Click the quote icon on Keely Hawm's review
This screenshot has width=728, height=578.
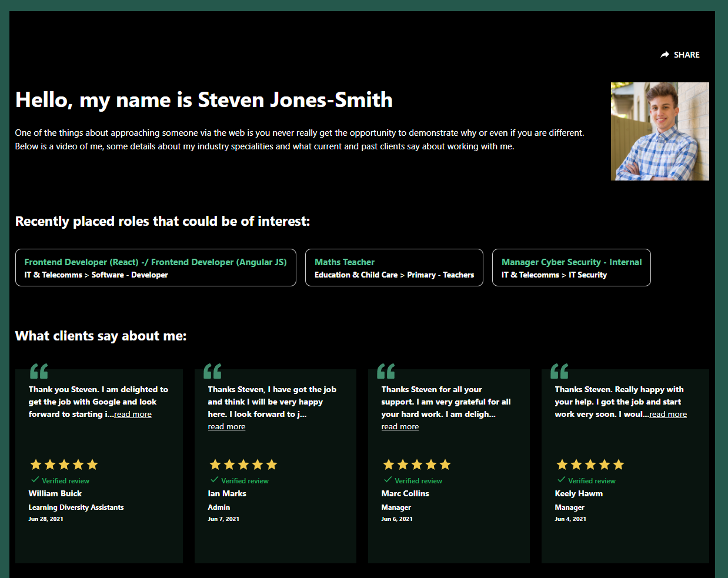click(559, 371)
